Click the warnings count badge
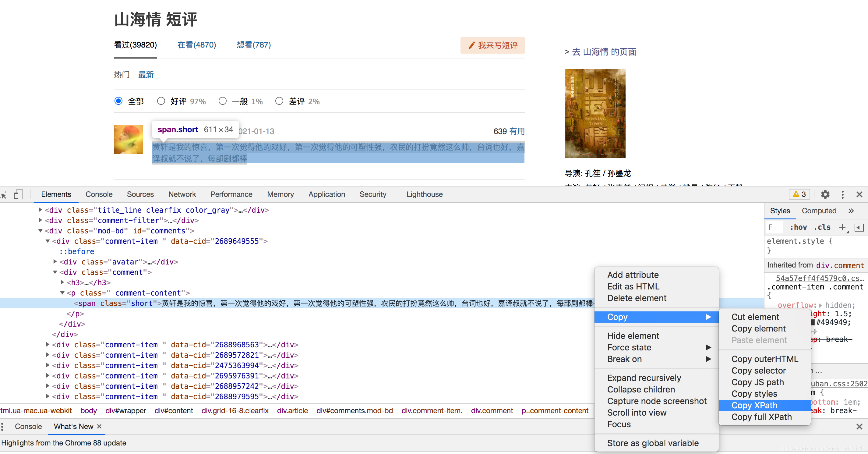Viewport: 868px width, 454px height. (799, 194)
